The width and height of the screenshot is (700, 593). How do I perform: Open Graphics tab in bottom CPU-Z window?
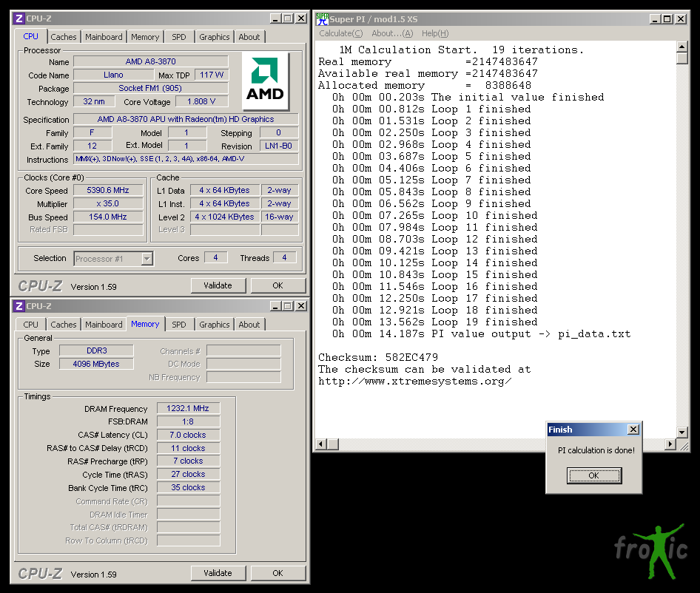pos(215,325)
